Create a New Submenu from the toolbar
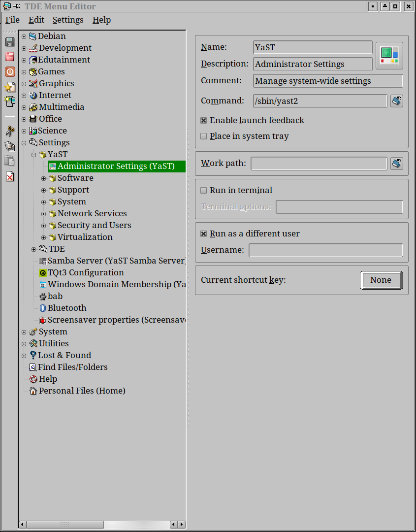Image resolution: width=416 pixels, height=532 pixels. [x=10, y=101]
